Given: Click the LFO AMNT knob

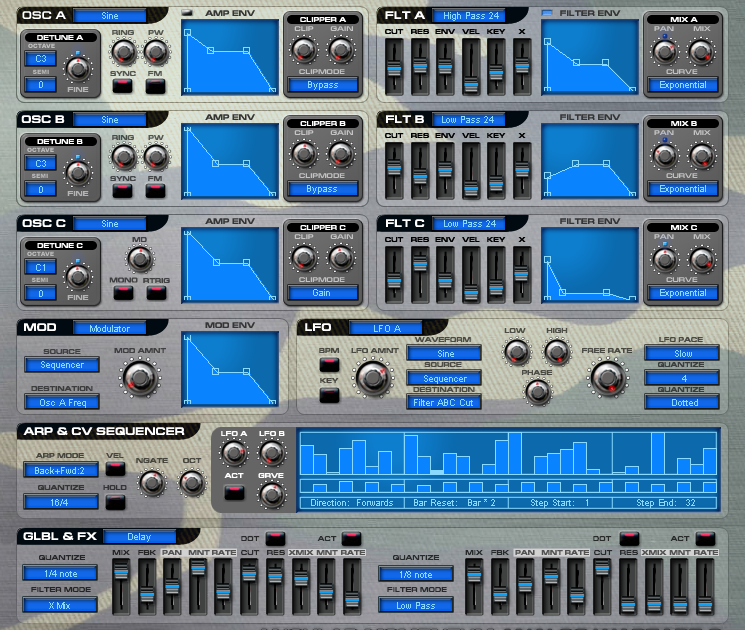Looking at the screenshot, I should 373,378.
